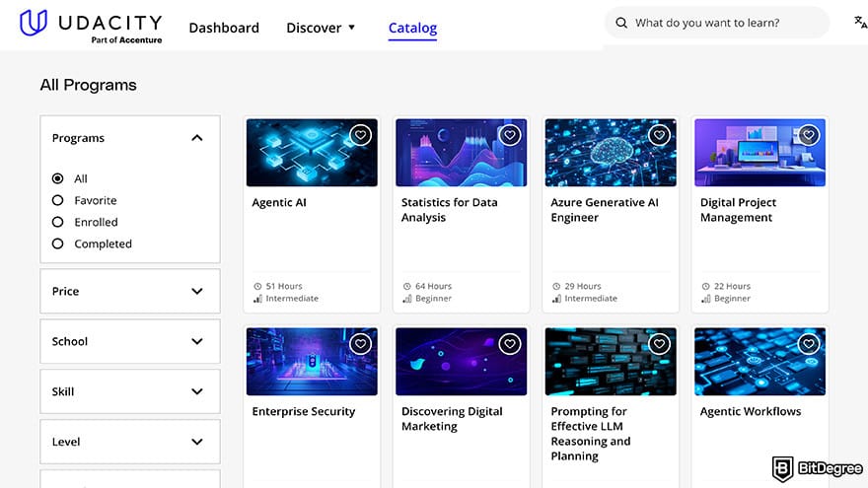Screen dimensions: 868x488
Task: Click the '64 Hours' duration text
Action: click(433, 287)
